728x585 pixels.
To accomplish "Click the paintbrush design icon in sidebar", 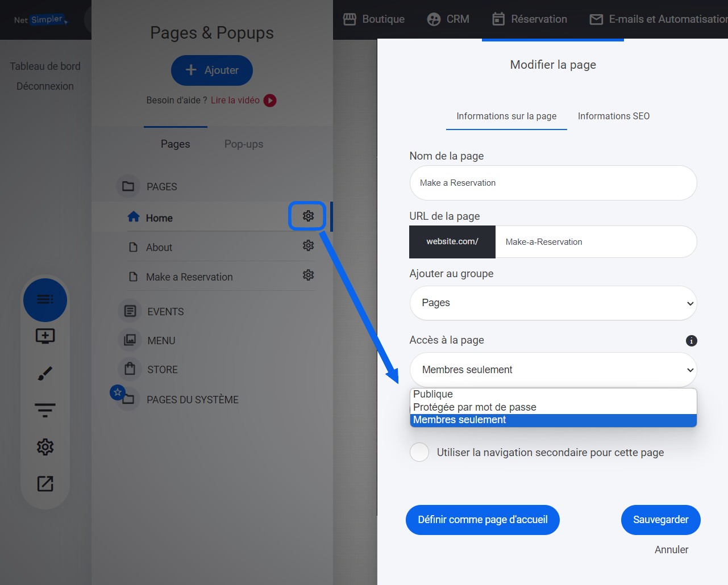I will click(x=45, y=373).
